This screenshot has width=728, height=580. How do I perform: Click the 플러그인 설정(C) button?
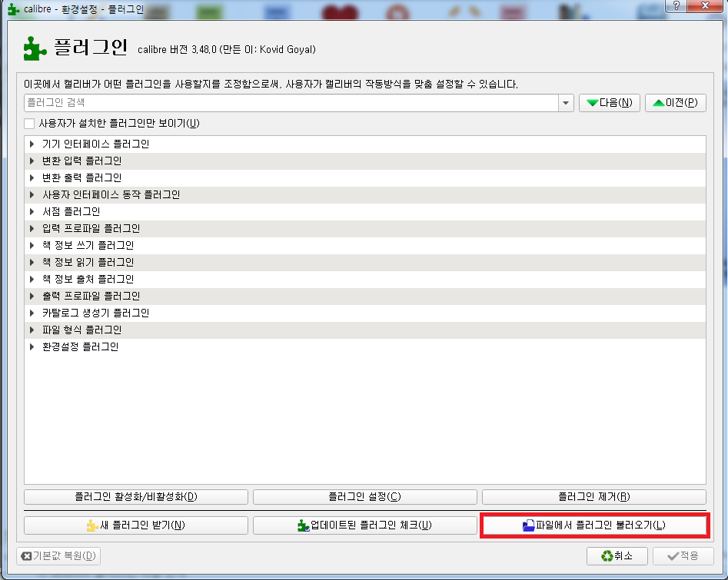(x=365, y=497)
